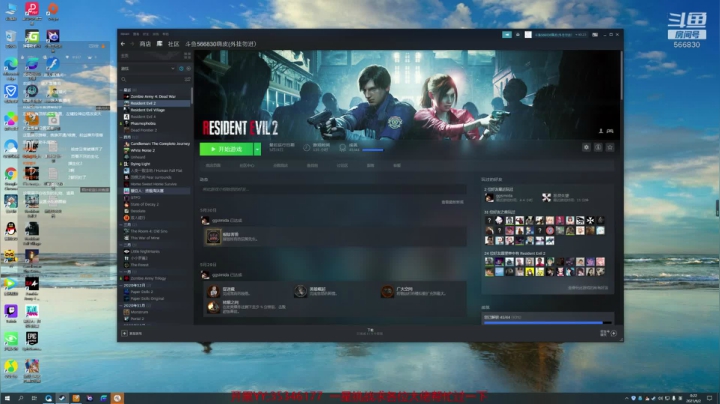Toggle the ready-to-play filter icon

pyautogui.click(x=188, y=68)
